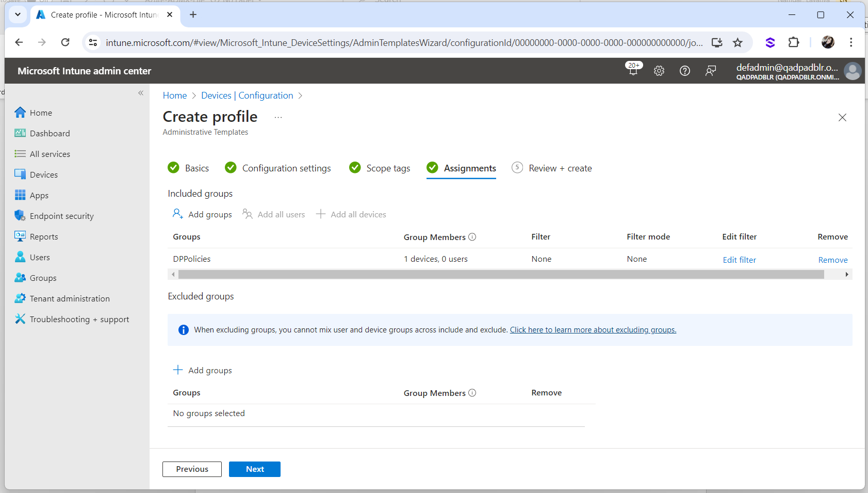Click Add all users
This screenshot has height=493, width=868.
[x=274, y=214]
